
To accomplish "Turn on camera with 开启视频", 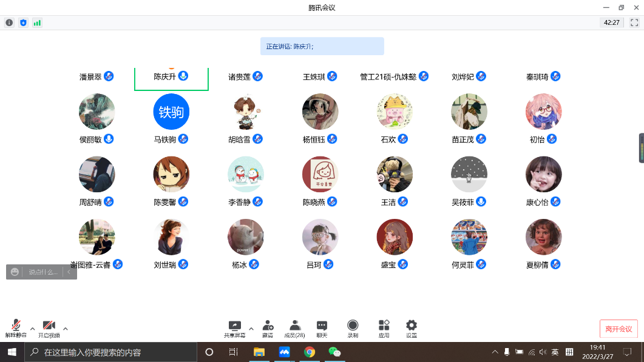I will point(49,328).
